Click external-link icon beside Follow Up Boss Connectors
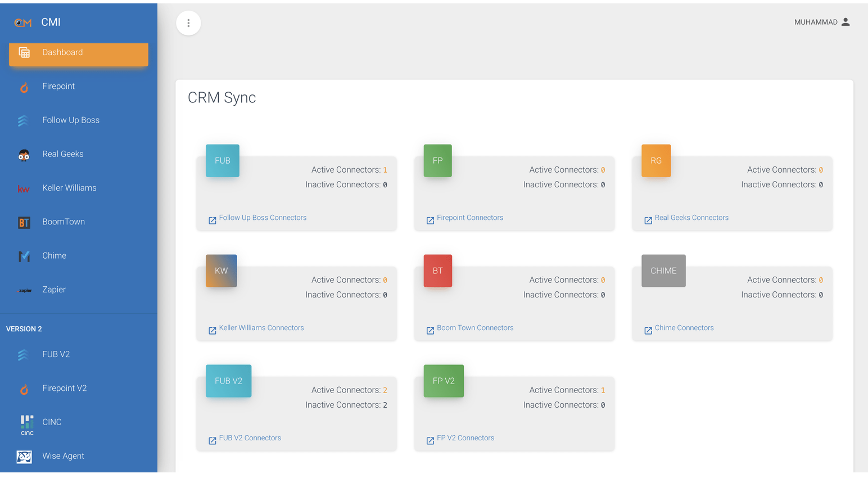Viewport: 868px width, 487px height. pos(213,220)
